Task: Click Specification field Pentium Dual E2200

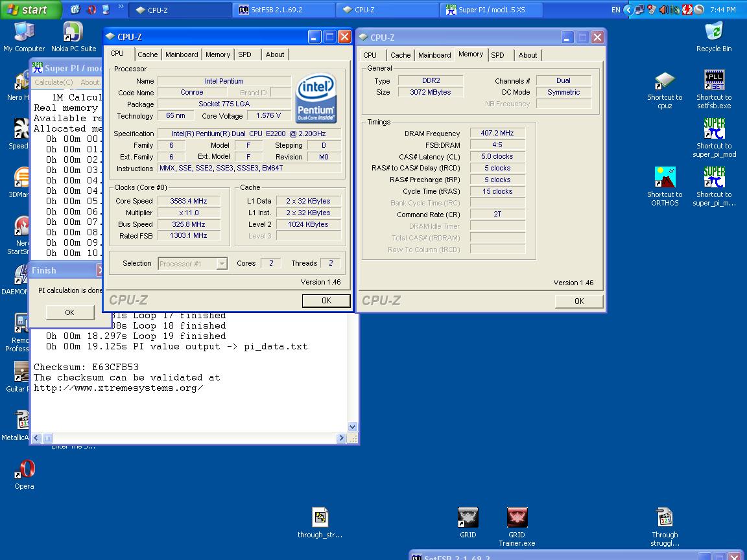Action: click(249, 134)
